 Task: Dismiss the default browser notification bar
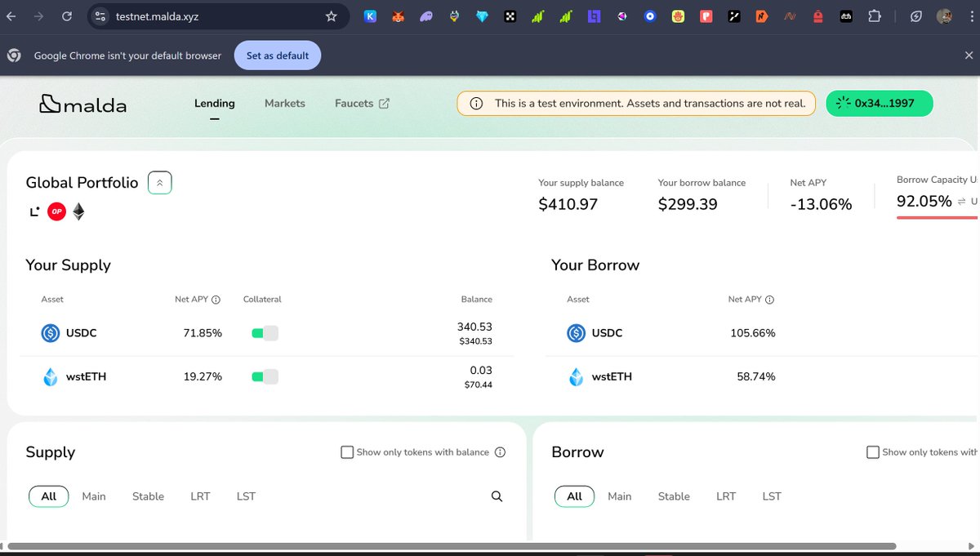[969, 56]
